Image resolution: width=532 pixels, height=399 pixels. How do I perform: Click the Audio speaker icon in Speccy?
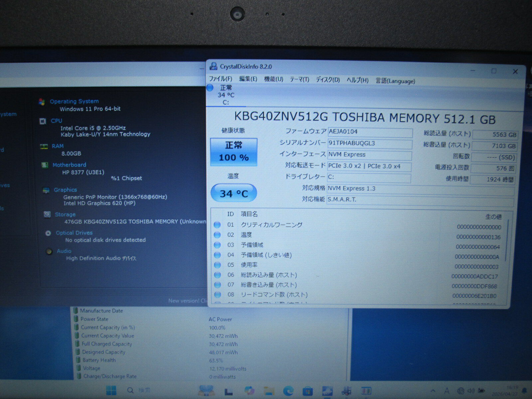point(49,251)
